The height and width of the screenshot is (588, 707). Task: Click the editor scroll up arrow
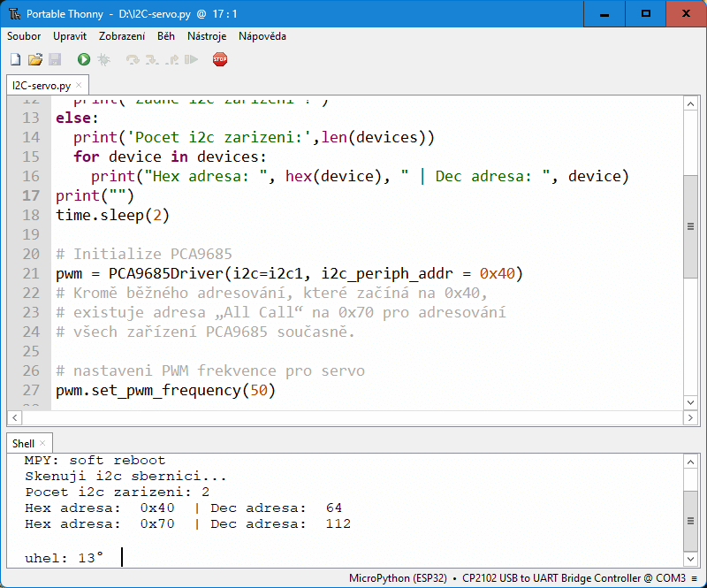tap(690, 104)
